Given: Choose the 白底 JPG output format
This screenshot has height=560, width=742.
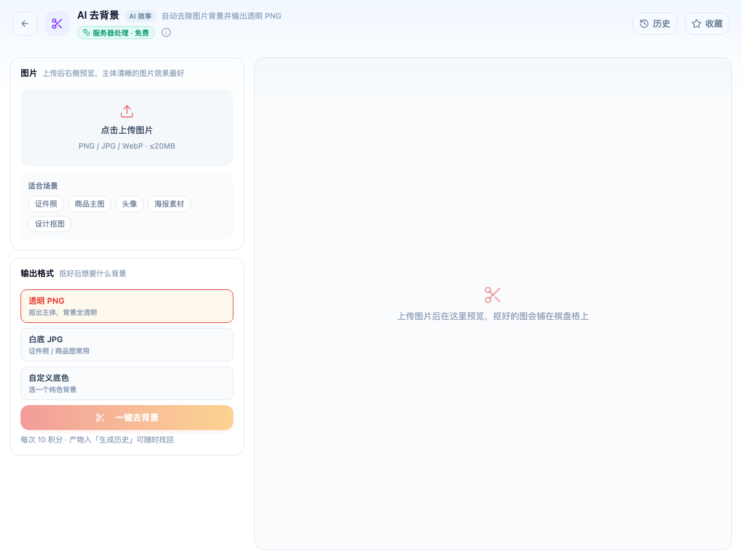Looking at the screenshot, I should (x=127, y=345).
